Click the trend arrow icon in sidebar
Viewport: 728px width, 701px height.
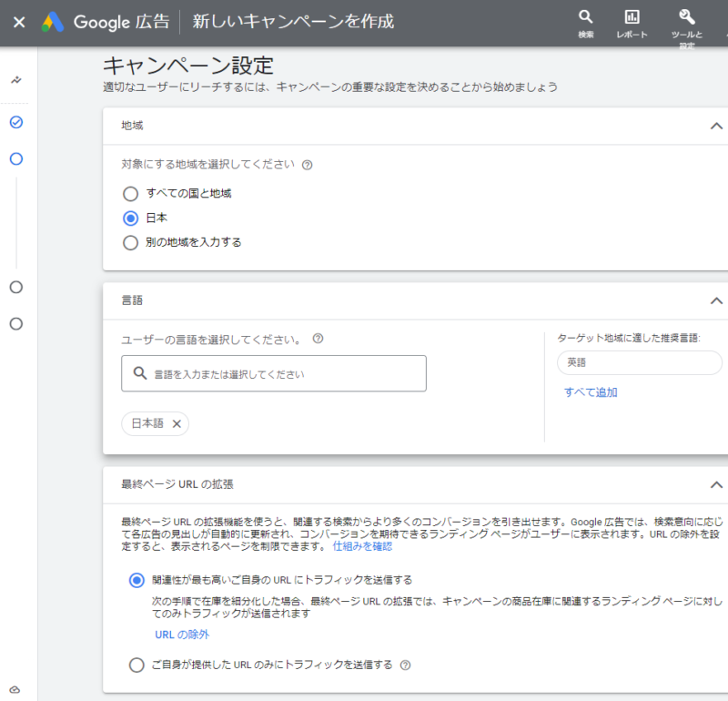16,80
